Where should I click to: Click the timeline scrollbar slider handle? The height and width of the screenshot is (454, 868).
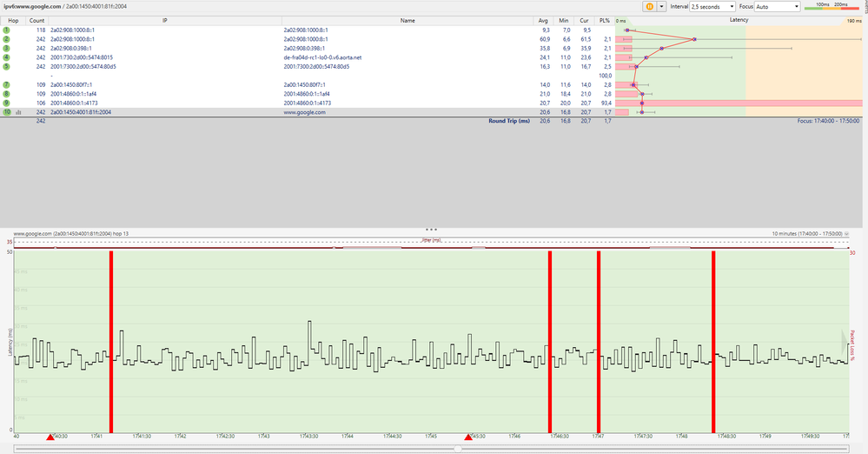pyautogui.click(x=457, y=449)
